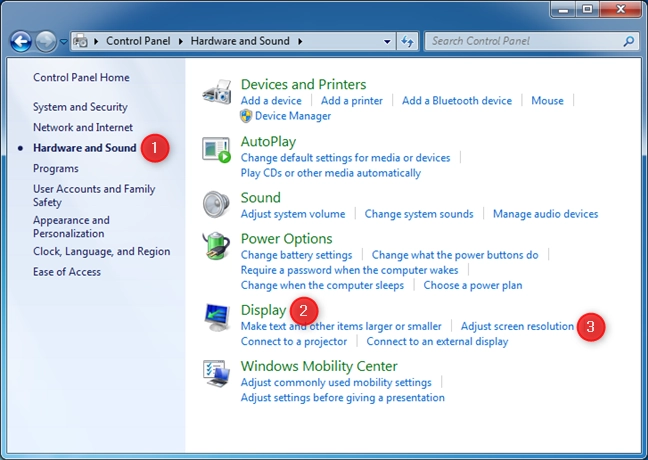The height and width of the screenshot is (460, 648).
Task: Open User Accounts and Family Safety
Action: pos(94,195)
